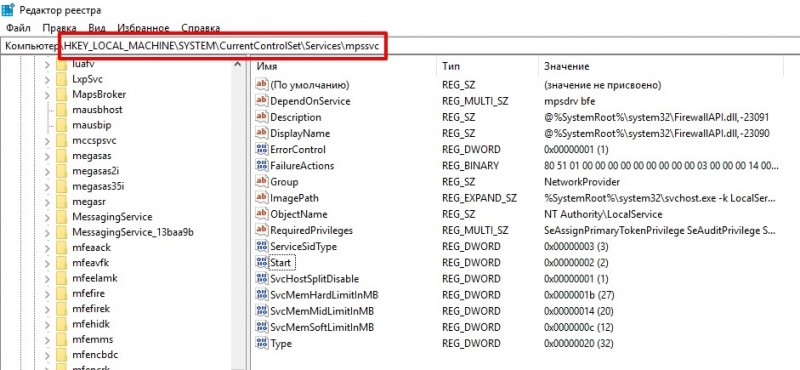The image size is (800, 370).
Task: Select the megasas35i tree item
Action: point(98,186)
